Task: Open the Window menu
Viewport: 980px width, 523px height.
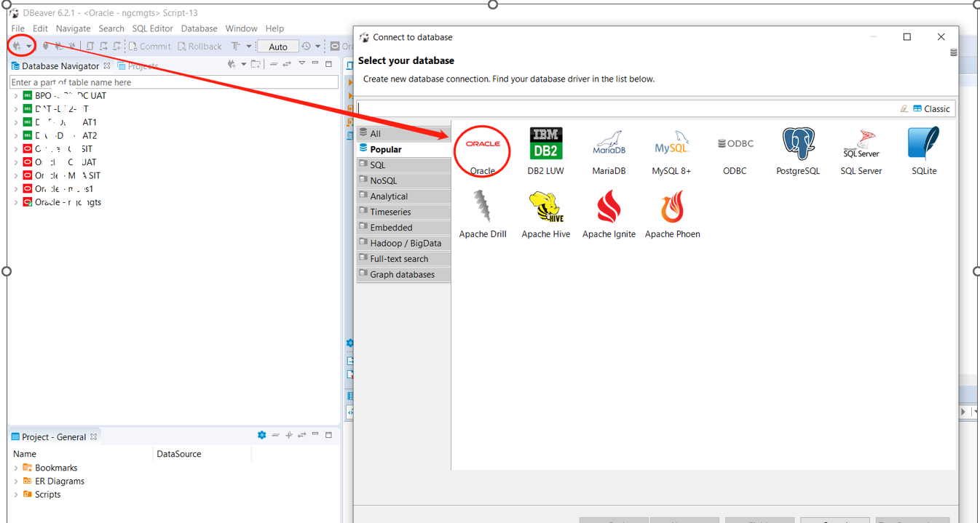Action: (x=241, y=28)
